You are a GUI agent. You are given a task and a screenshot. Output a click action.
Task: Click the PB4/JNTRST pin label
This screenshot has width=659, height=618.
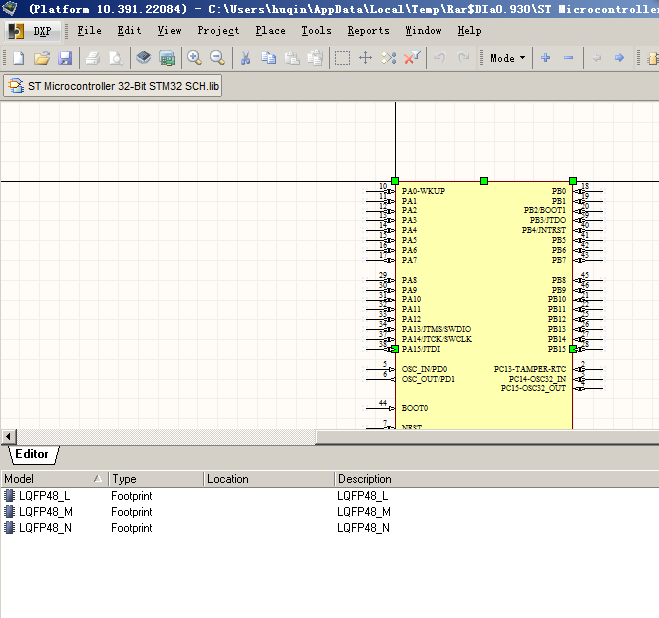pos(544,230)
